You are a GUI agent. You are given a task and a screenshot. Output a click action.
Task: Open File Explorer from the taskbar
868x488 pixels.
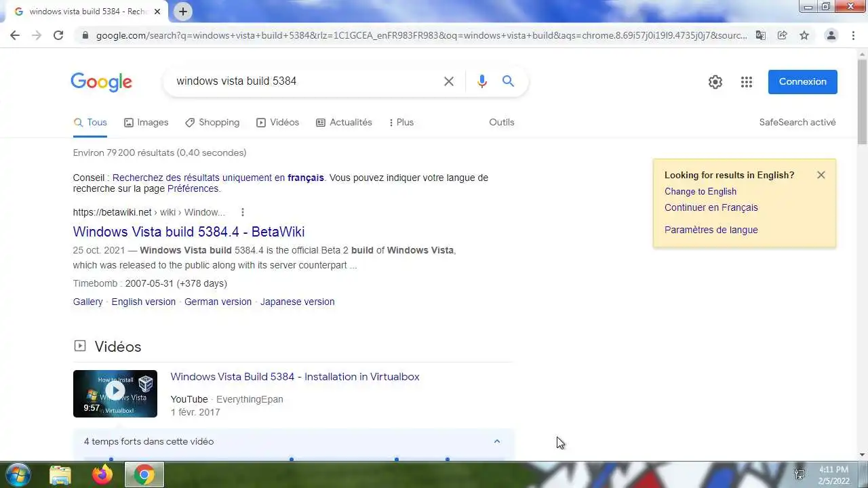60,475
